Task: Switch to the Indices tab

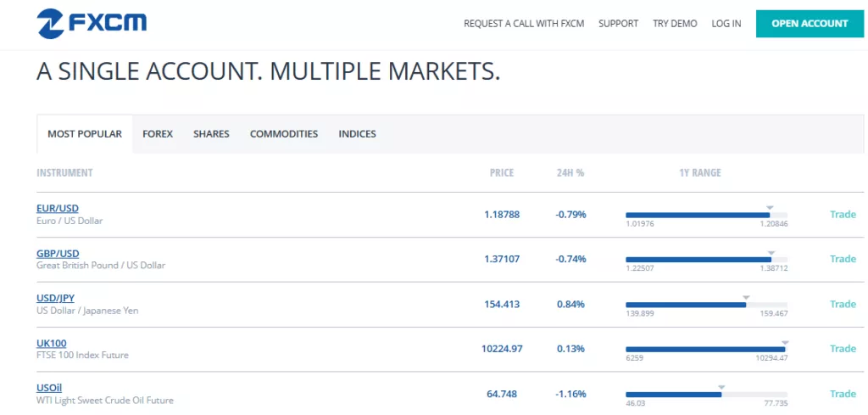Action: [357, 134]
